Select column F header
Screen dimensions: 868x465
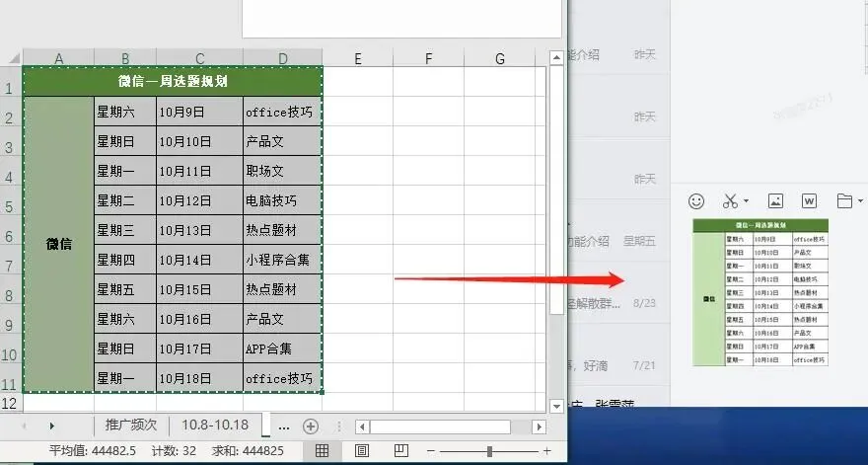(x=428, y=58)
